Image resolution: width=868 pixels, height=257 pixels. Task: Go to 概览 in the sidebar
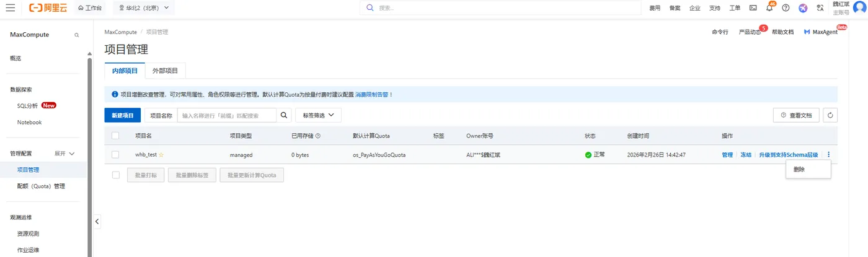[x=15, y=58]
